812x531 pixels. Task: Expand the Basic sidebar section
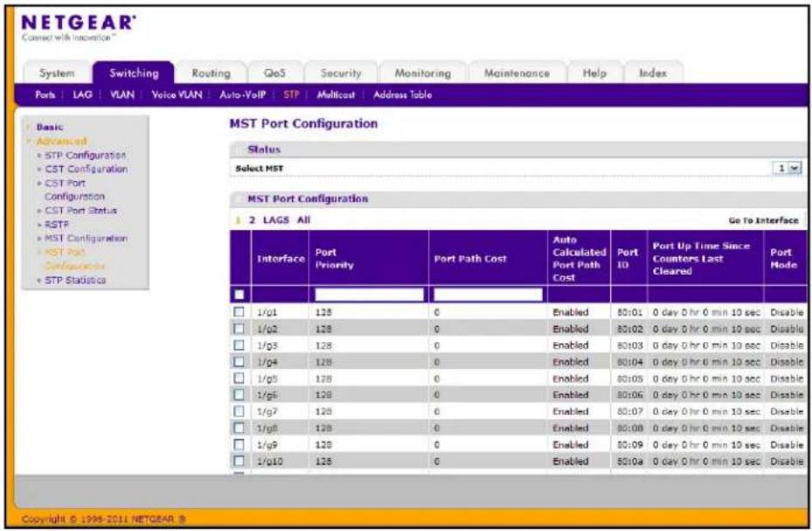50,127
